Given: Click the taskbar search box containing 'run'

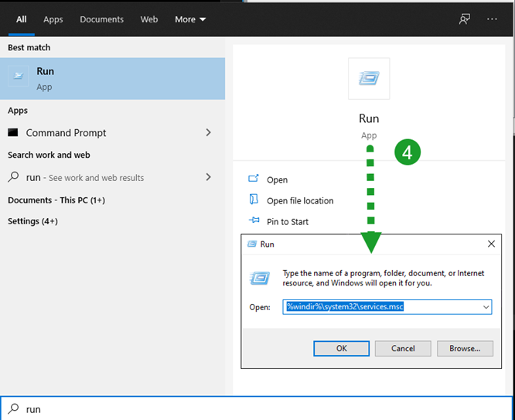Looking at the screenshot, I should point(257,408).
